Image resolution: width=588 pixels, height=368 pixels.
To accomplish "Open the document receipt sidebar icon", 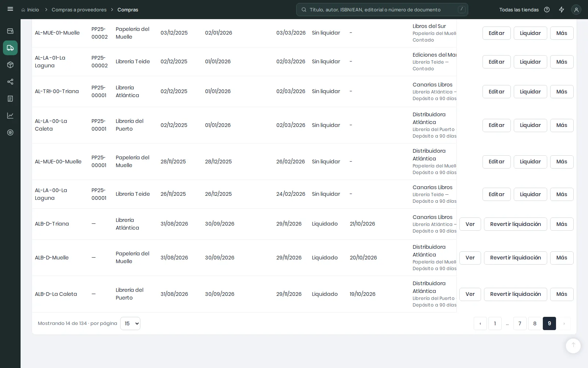I will (10, 99).
